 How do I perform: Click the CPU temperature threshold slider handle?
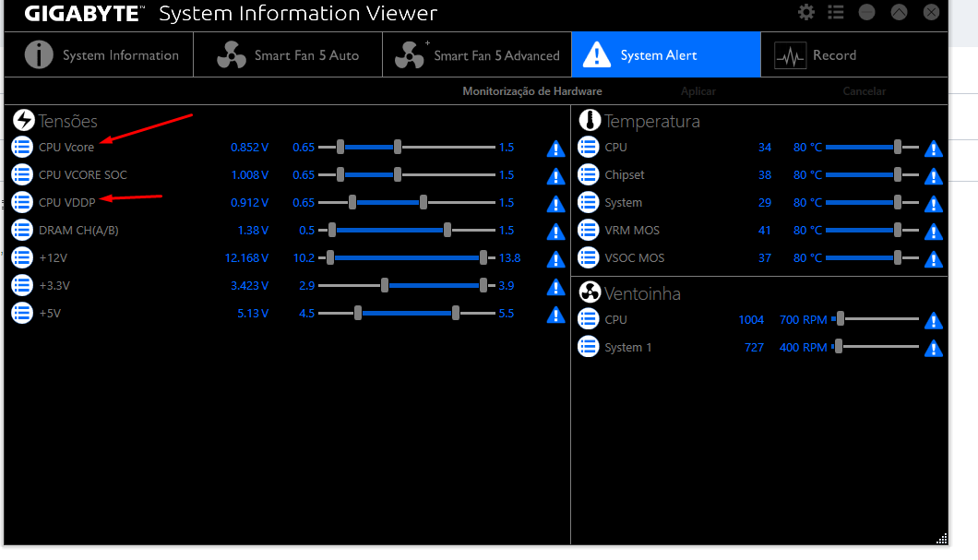[898, 148]
